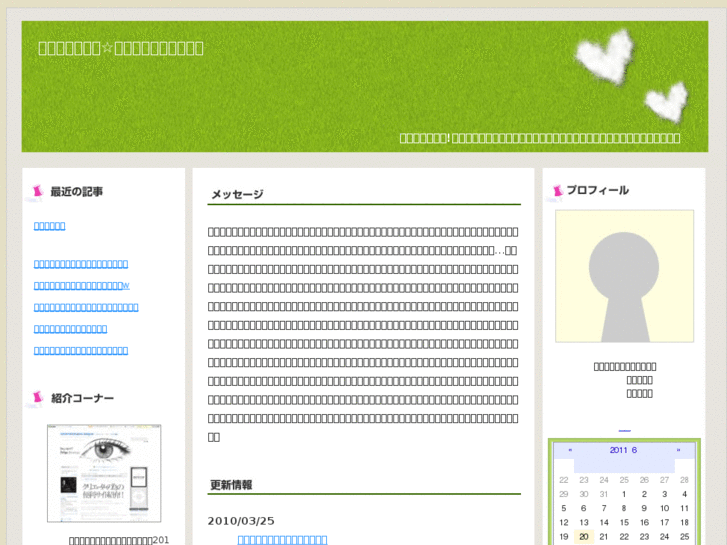This screenshot has width=727, height=545.
Task: Click the tiny blue link above the calendar
Action: click(625, 431)
